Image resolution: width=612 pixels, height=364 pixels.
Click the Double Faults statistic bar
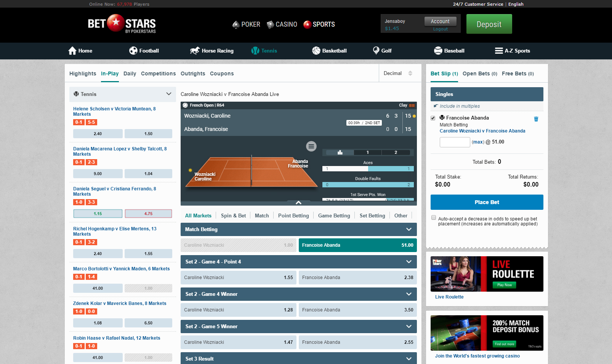[368, 185]
